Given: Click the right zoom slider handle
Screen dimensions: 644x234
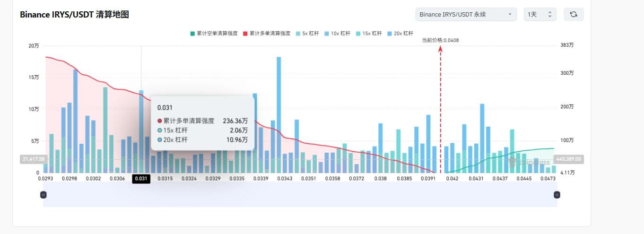Looking at the screenshot, I should [557, 194].
